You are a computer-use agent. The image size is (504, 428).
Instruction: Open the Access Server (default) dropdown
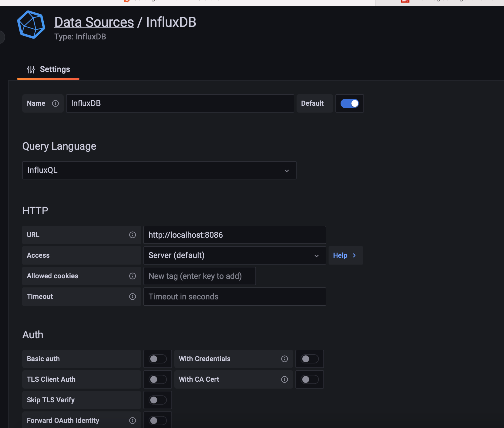(x=235, y=255)
